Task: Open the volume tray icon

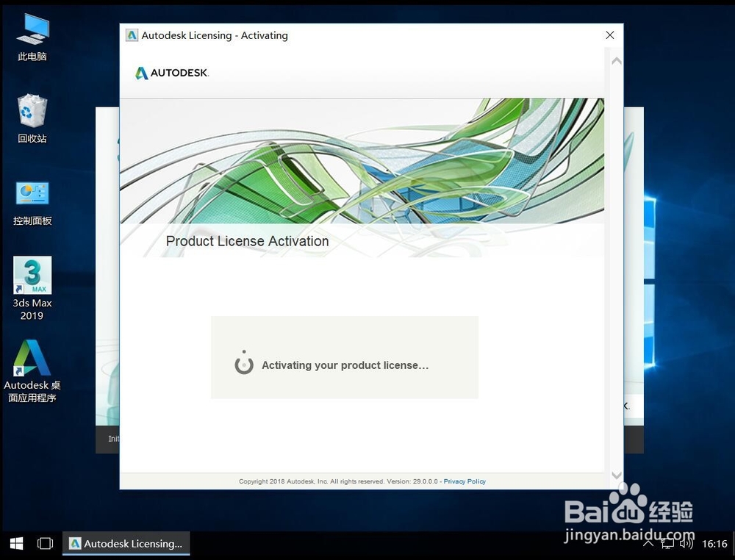Action: click(x=686, y=544)
